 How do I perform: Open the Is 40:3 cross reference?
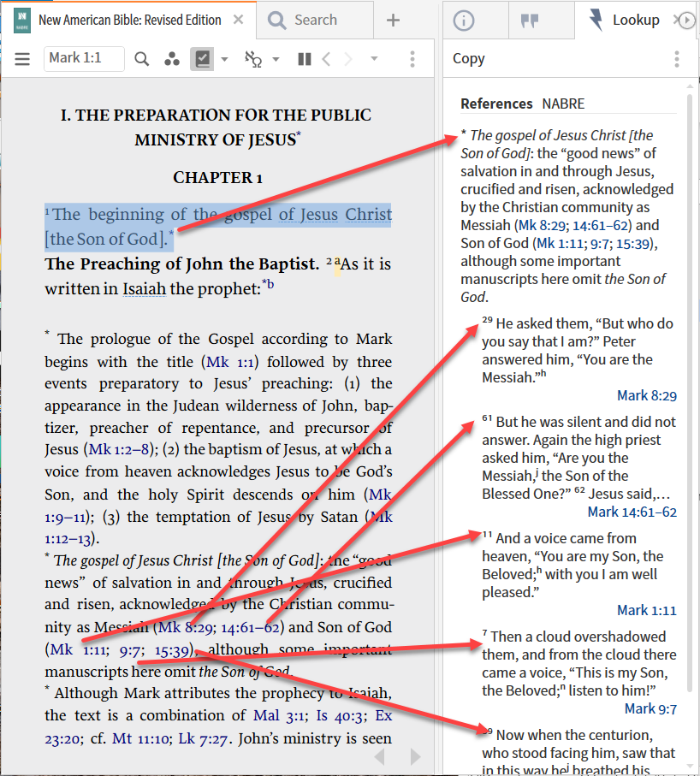[x=341, y=715]
